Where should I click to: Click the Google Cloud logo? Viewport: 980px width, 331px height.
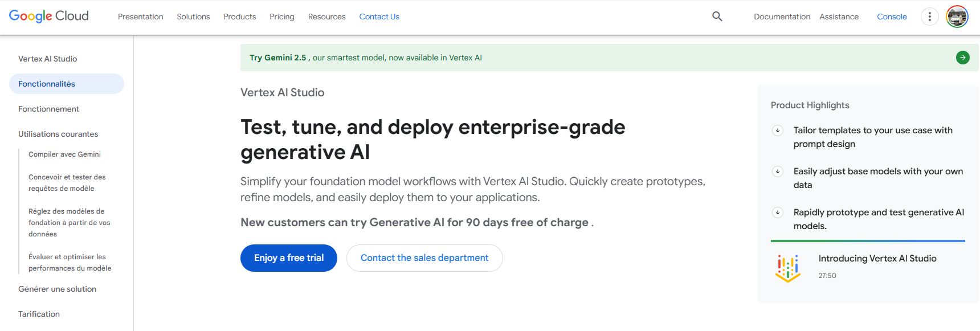click(x=49, y=16)
